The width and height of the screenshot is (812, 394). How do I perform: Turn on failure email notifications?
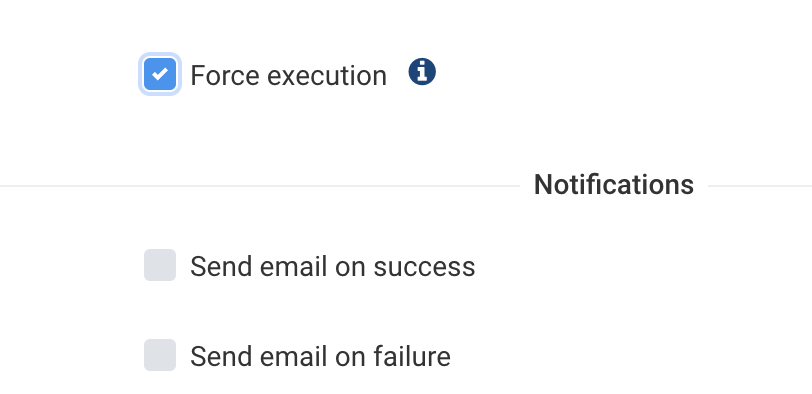(x=160, y=355)
